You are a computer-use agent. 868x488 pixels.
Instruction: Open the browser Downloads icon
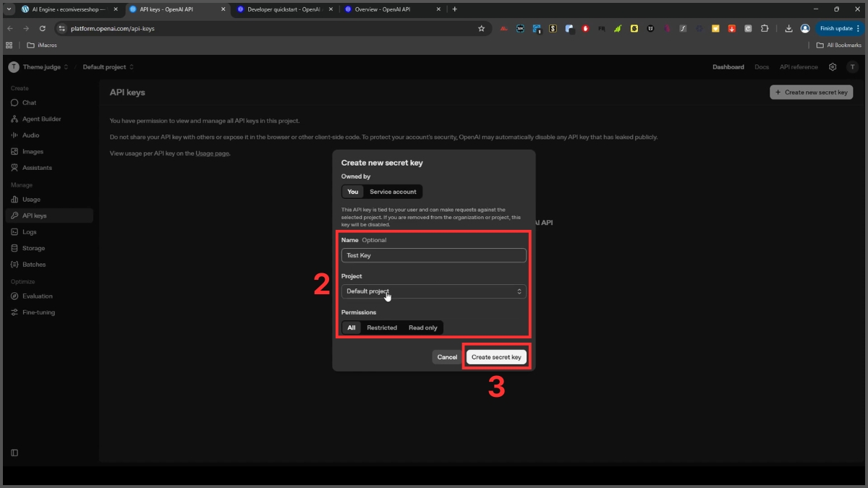(788, 28)
